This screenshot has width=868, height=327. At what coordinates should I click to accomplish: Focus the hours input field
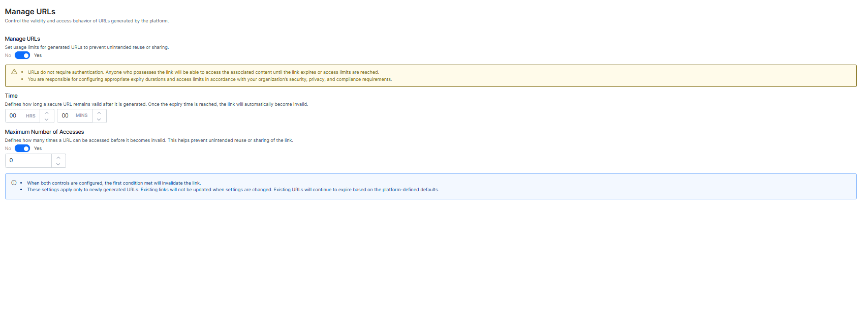14,116
